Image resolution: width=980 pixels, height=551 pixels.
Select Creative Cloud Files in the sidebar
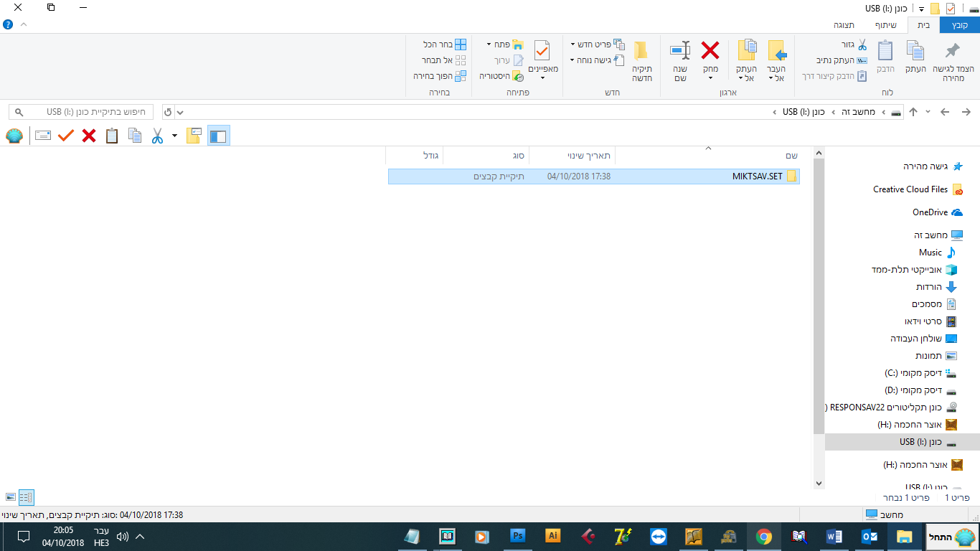click(918, 189)
